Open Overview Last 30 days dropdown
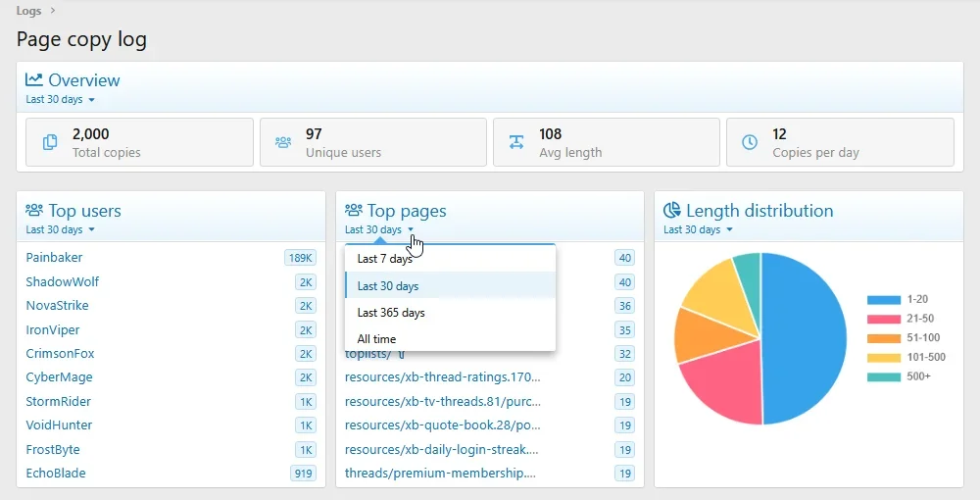 [60, 99]
